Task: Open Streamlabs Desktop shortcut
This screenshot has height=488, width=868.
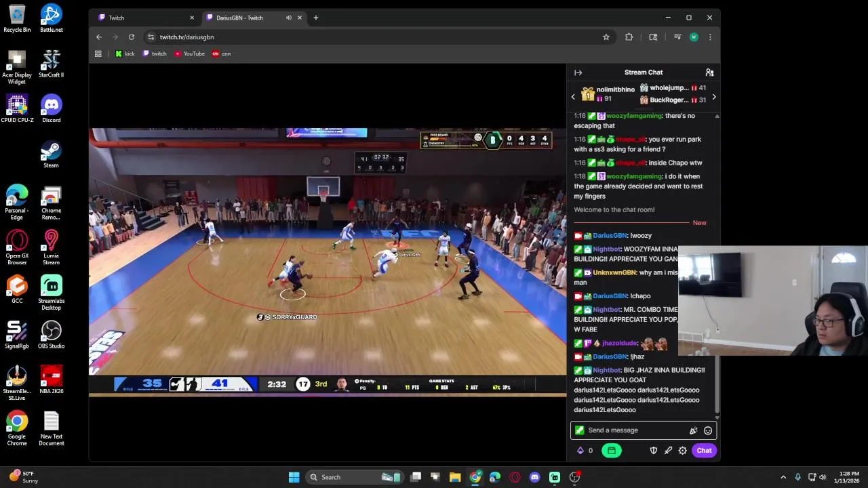Action: [51, 293]
